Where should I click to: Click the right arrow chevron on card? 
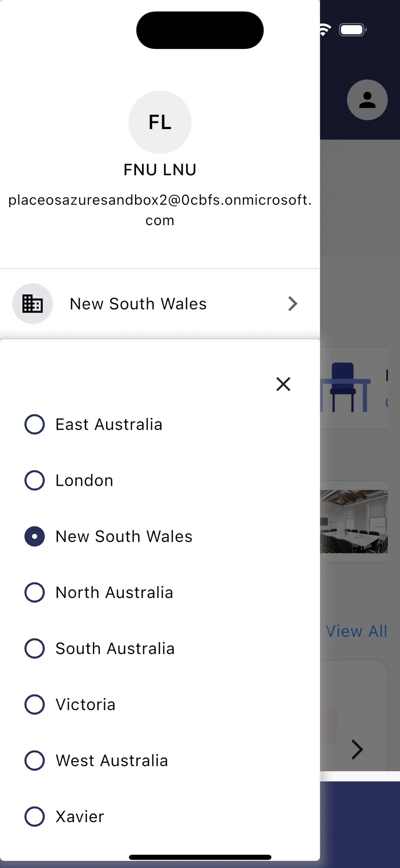click(357, 750)
